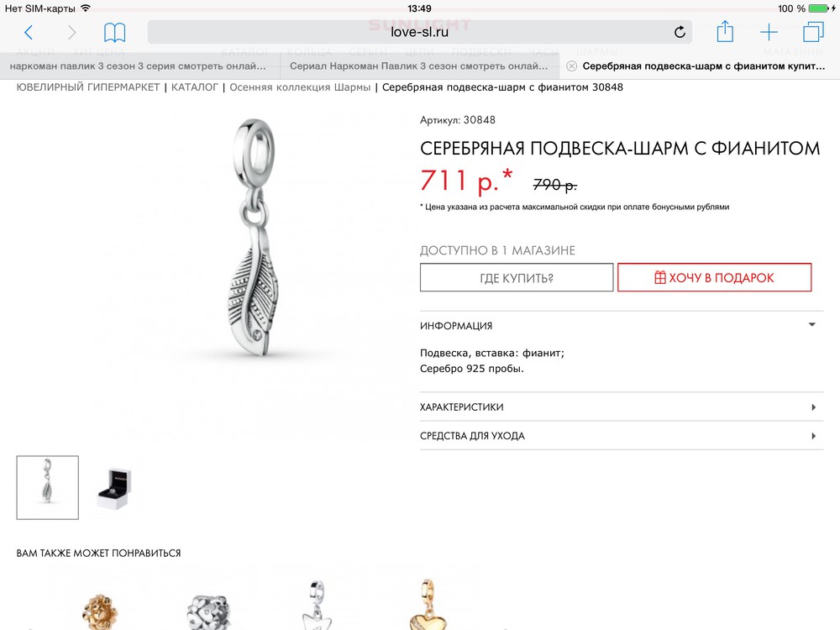Close the Серебряная подвеска-шарм tab
840x630 pixels.
pyautogui.click(x=571, y=66)
